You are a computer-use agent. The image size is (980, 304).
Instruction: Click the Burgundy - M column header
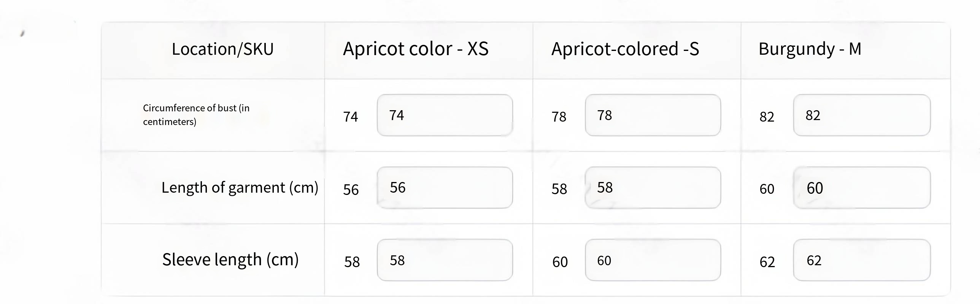[810, 49]
